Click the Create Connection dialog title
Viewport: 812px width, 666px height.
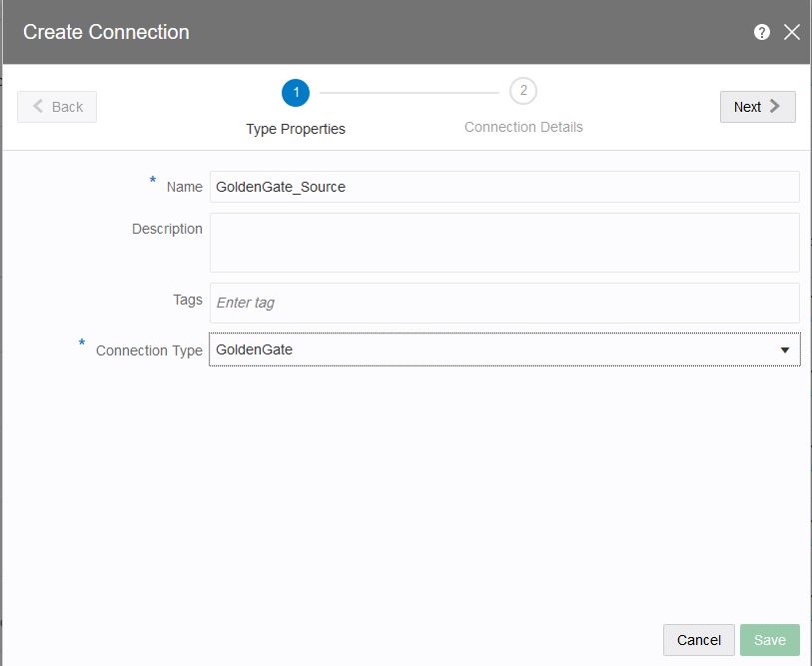pyautogui.click(x=106, y=32)
